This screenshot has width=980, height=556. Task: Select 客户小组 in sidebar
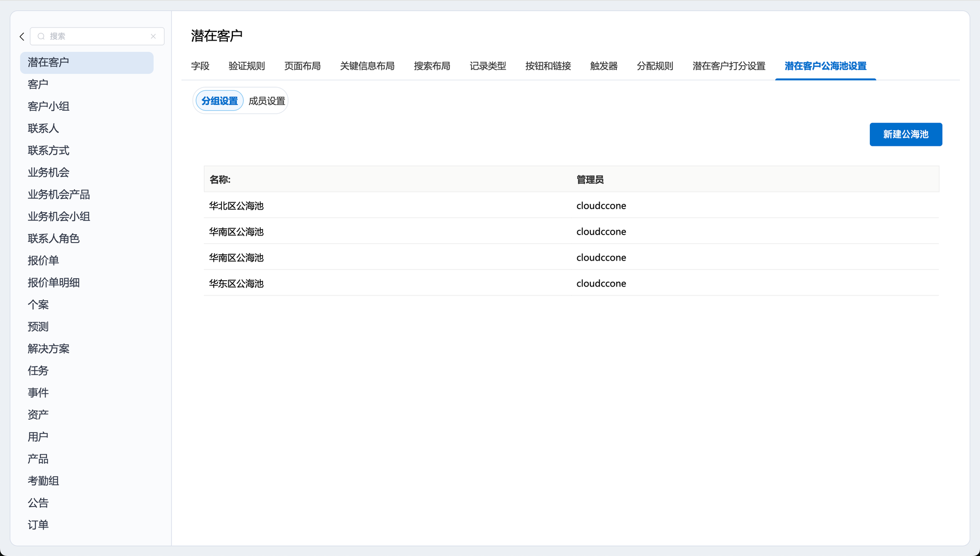pos(49,106)
